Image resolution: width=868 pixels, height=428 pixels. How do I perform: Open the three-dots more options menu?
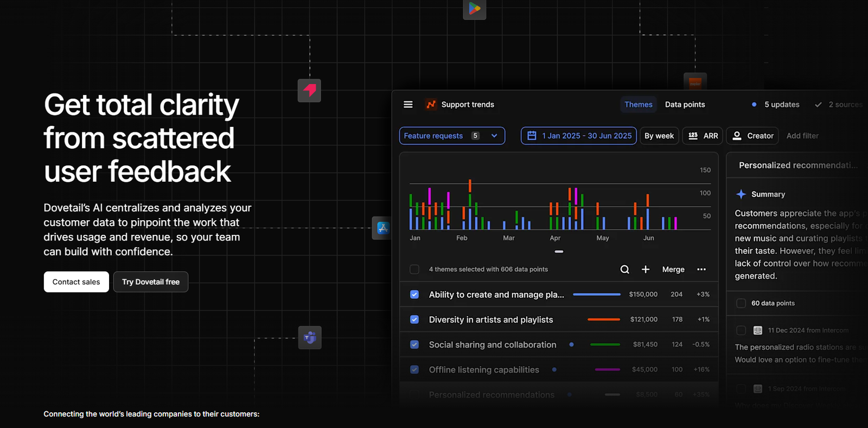[701, 270]
